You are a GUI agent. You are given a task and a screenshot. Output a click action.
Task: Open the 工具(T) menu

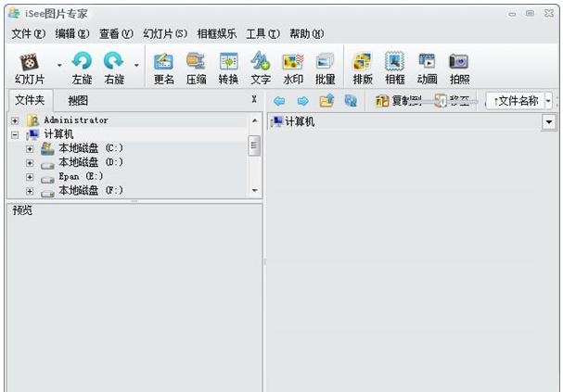pyautogui.click(x=262, y=33)
